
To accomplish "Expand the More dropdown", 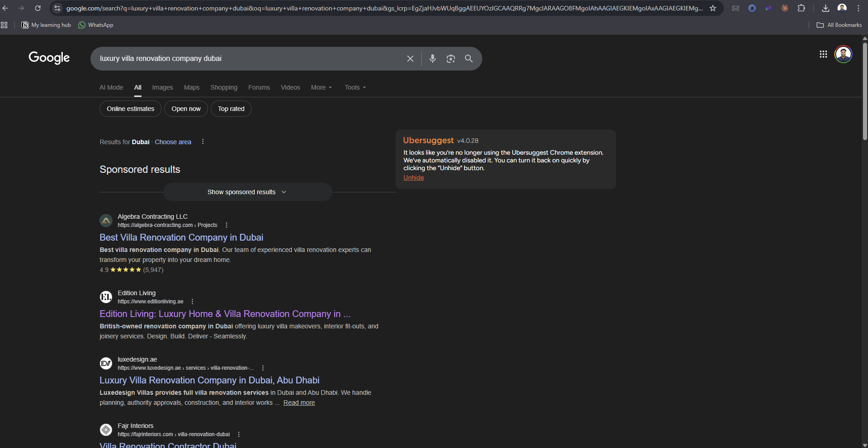I will pos(322,87).
